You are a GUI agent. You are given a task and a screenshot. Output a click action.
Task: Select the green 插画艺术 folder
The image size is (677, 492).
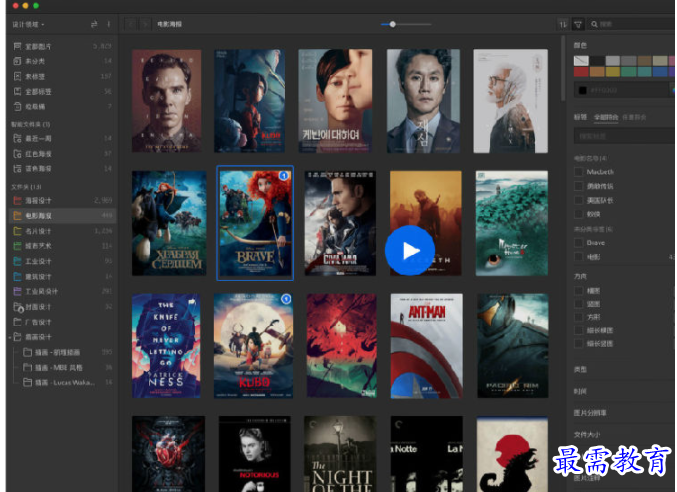62,246
